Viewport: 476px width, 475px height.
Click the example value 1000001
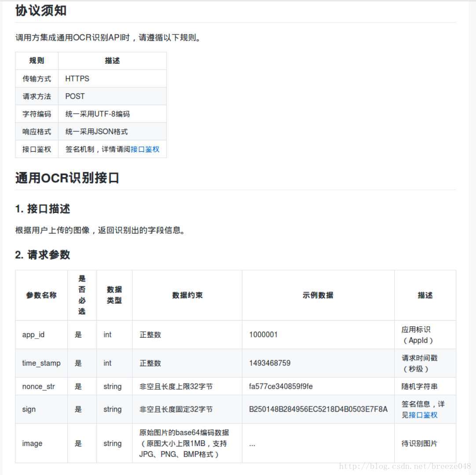263,334
